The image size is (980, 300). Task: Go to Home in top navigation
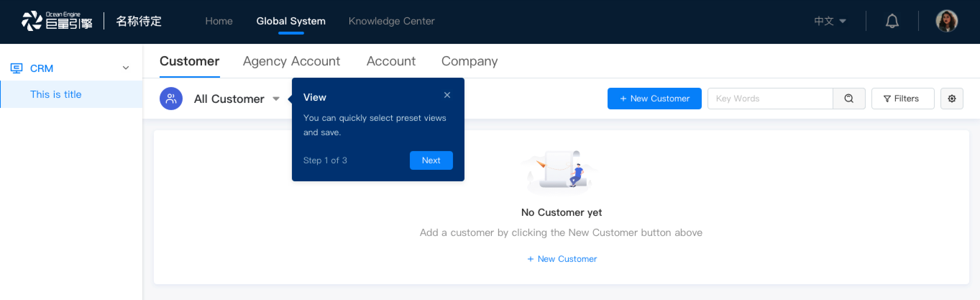(219, 21)
